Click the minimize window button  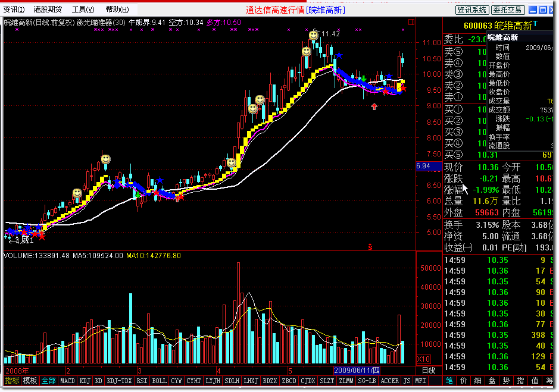click(x=532, y=10)
